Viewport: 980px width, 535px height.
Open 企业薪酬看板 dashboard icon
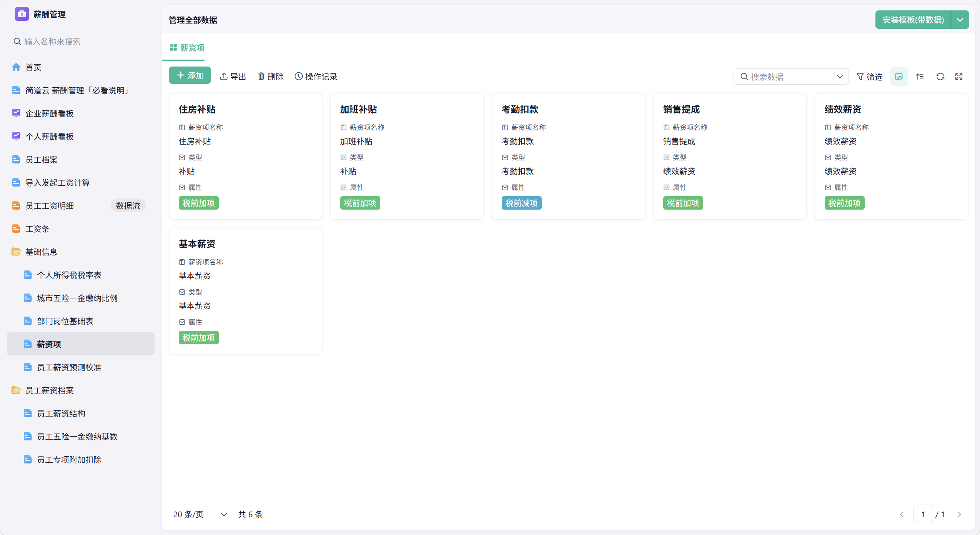click(16, 113)
